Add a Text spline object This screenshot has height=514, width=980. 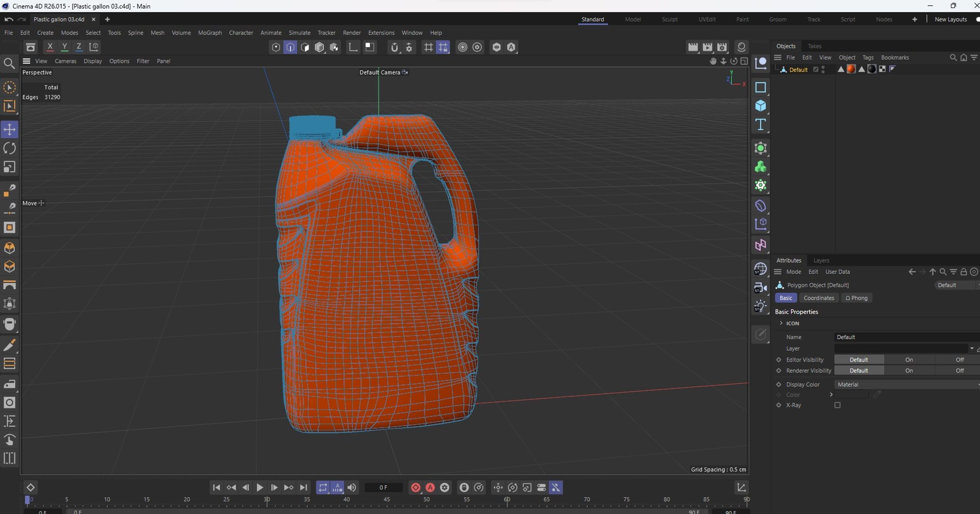761,125
